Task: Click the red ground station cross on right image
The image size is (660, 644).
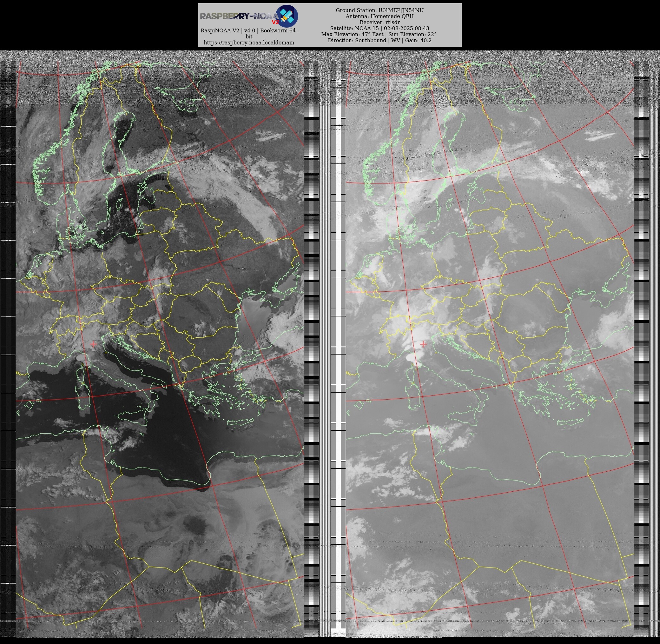Action: pos(423,344)
